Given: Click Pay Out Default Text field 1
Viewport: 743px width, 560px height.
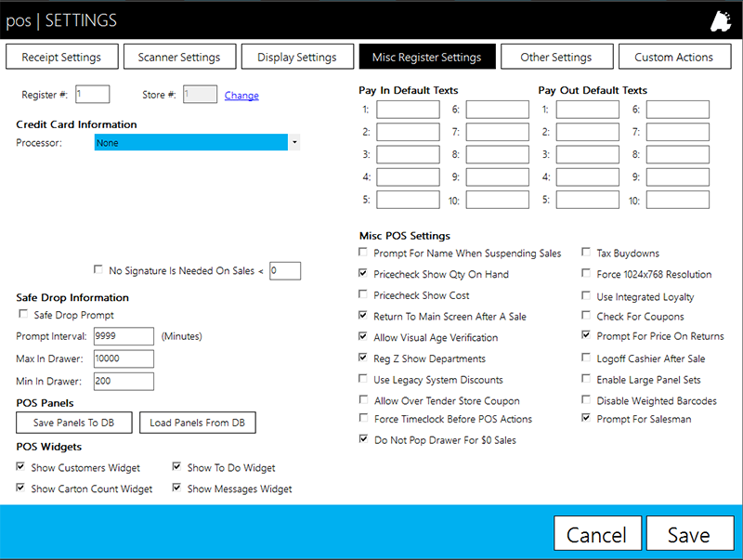Looking at the screenshot, I should [588, 110].
